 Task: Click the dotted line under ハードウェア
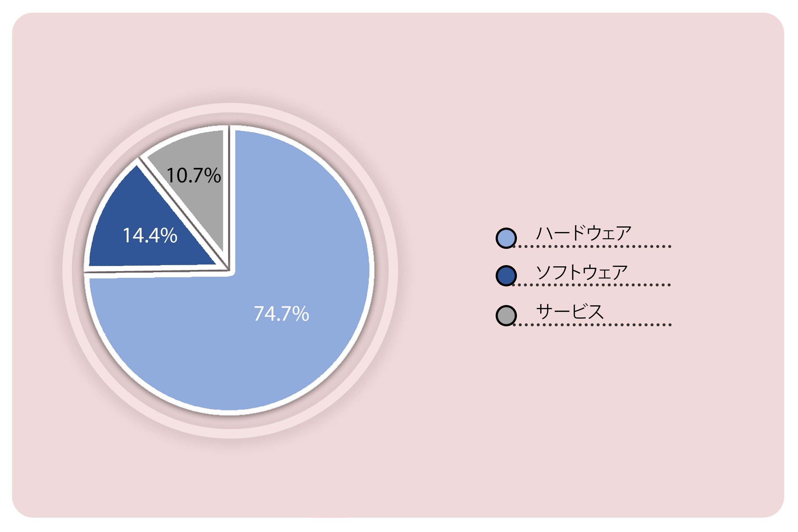[x=592, y=246]
